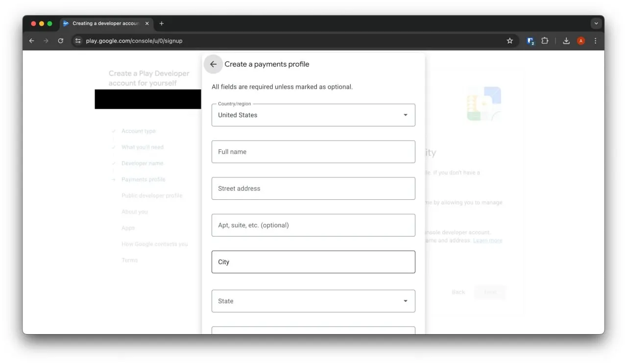Select the Terms step
The height and width of the screenshot is (364, 627).
[x=130, y=260]
